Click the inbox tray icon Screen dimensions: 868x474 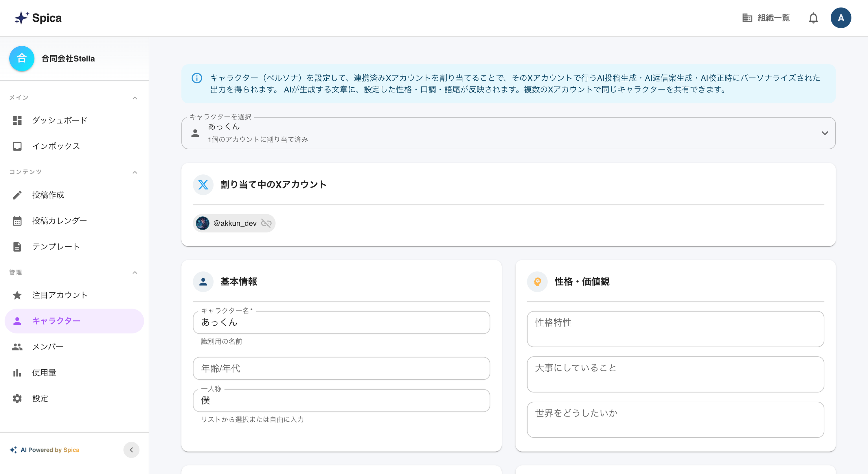[17, 146]
